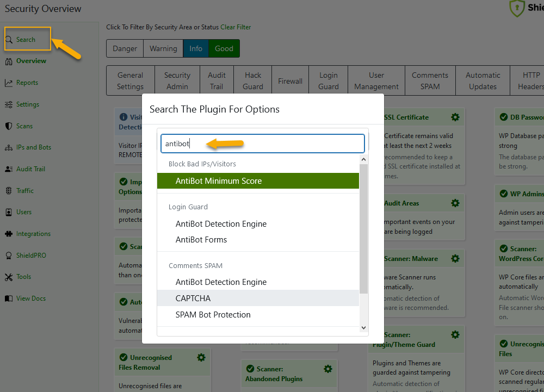Screen dimensions: 544x392
Task: Click the ShieldPRO award icon
Action: point(9,256)
